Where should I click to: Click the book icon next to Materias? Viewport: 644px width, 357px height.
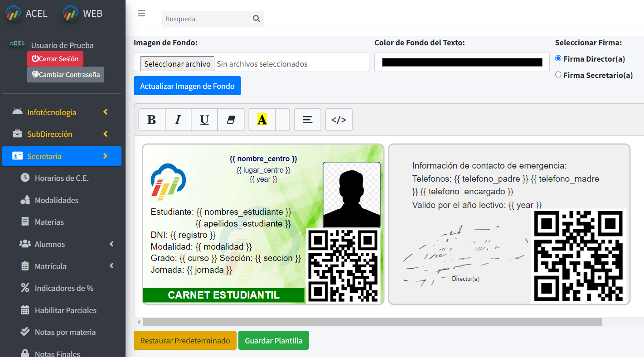tap(25, 222)
